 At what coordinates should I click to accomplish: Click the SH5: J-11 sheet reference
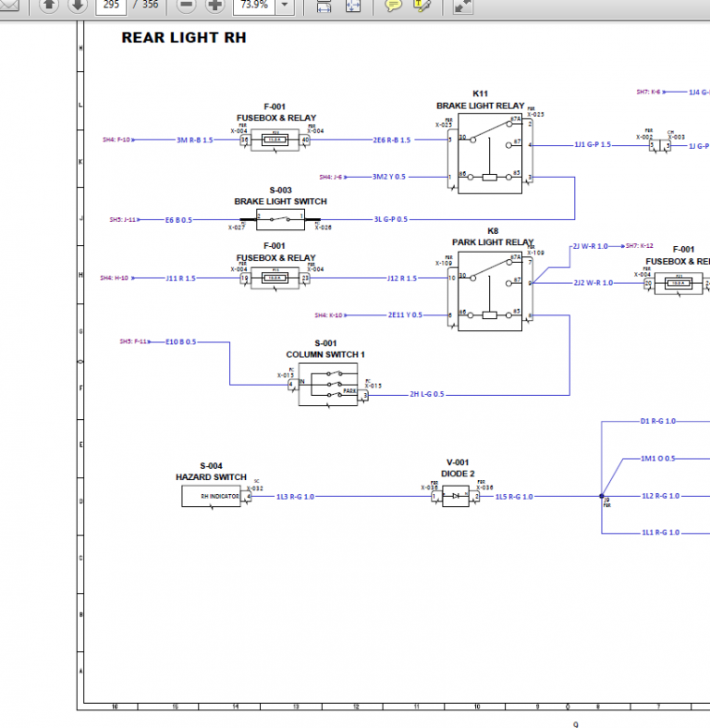[x=123, y=219]
